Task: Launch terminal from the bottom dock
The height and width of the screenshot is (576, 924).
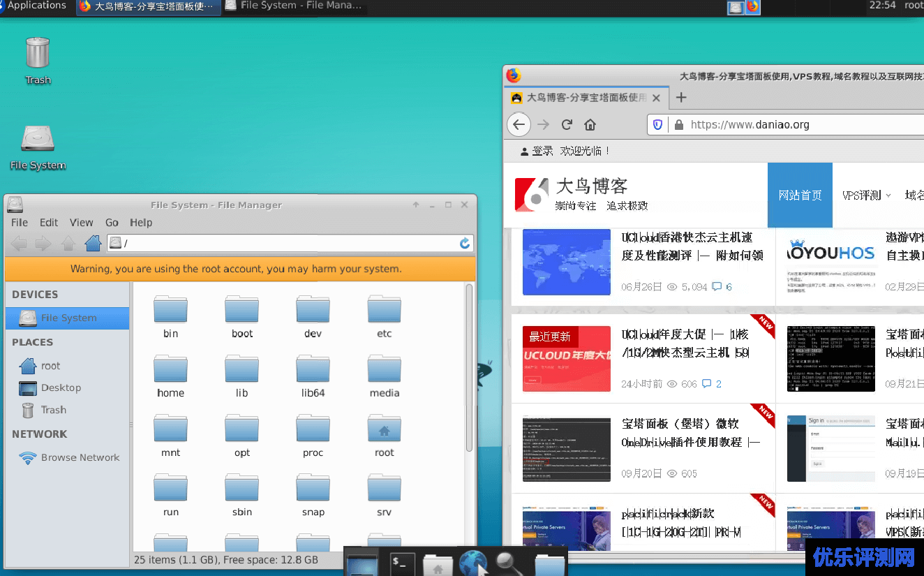Action: (x=403, y=563)
